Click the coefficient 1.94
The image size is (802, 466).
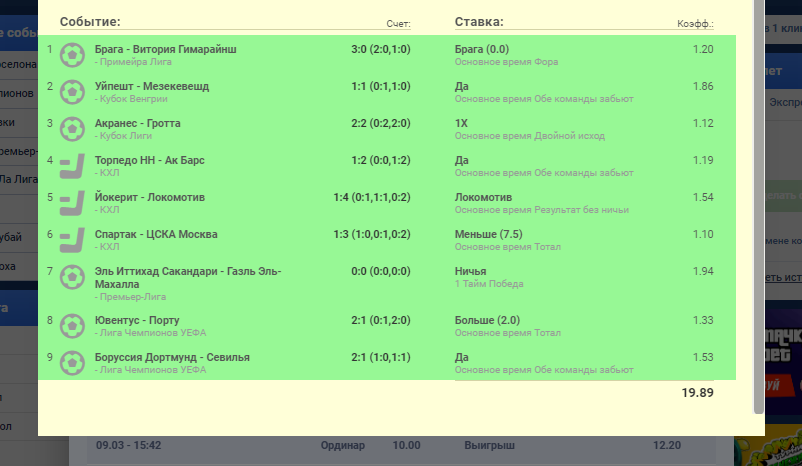(703, 271)
